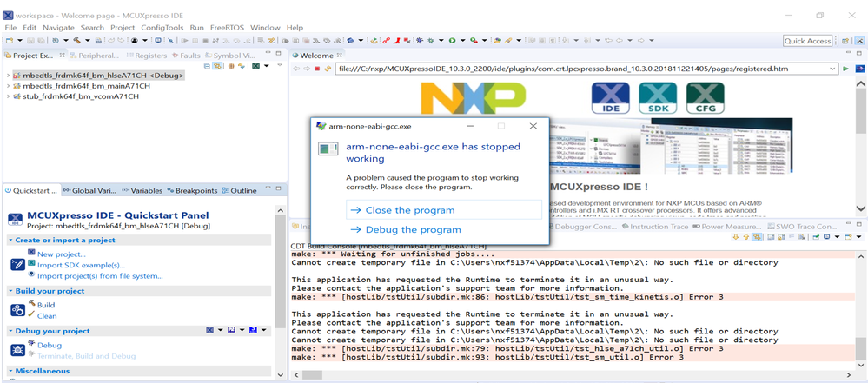Switch to the Global Variables tab
The height and width of the screenshot is (383, 868).
pyautogui.click(x=89, y=190)
